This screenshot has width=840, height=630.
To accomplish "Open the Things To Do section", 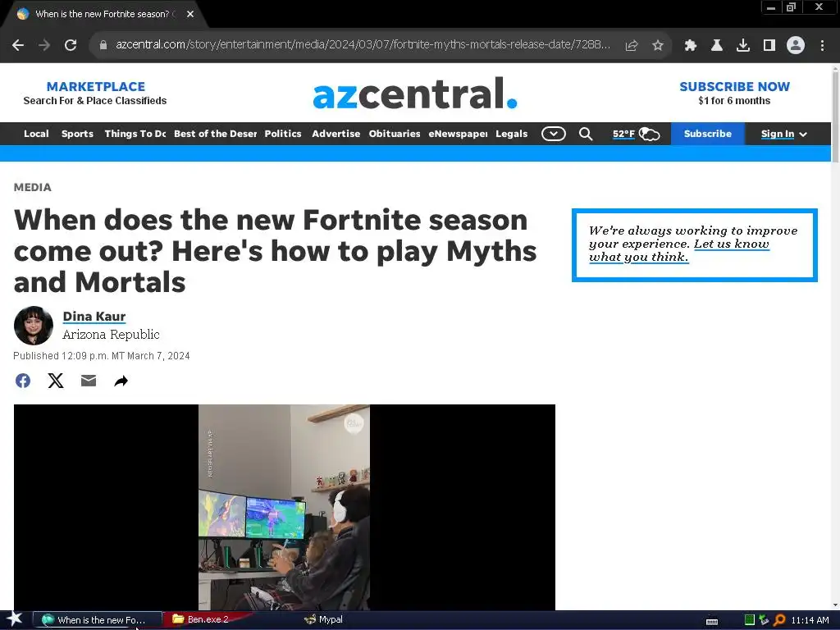I will (x=135, y=134).
